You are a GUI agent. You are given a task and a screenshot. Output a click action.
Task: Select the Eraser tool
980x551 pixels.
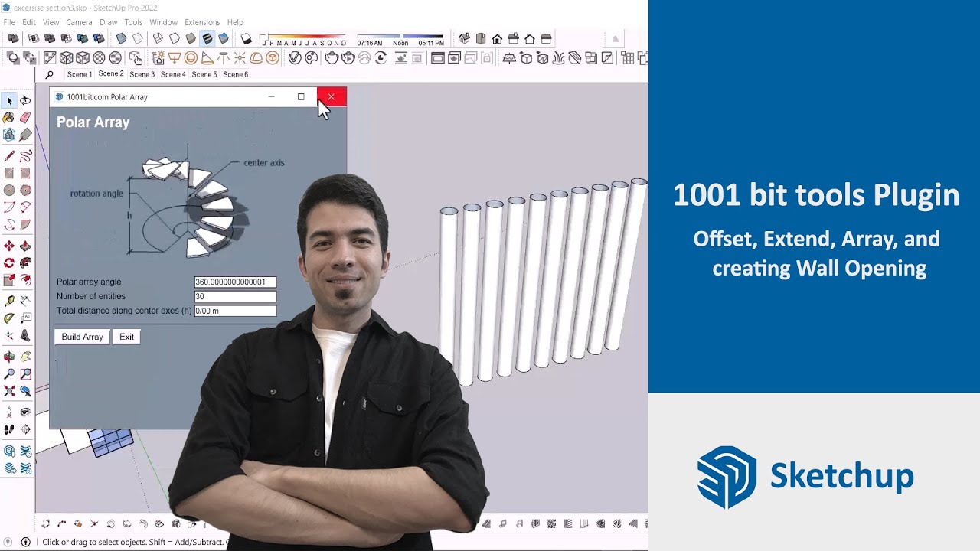(x=25, y=118)
